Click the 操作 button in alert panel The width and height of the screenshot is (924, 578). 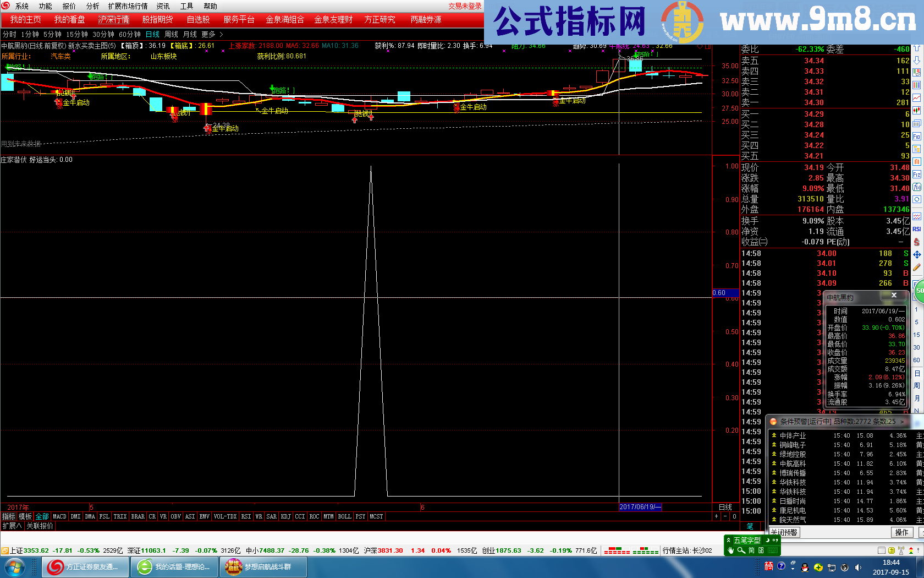tap(902, 532)
